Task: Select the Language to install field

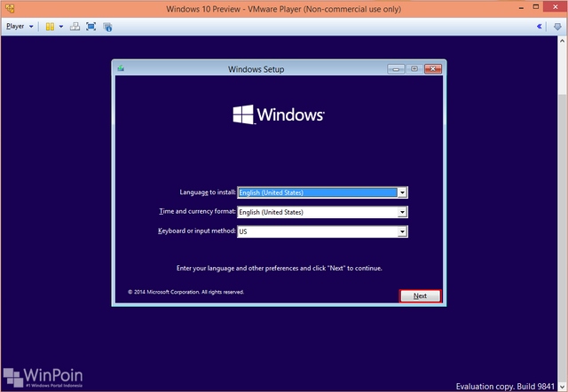Action: 322,192
